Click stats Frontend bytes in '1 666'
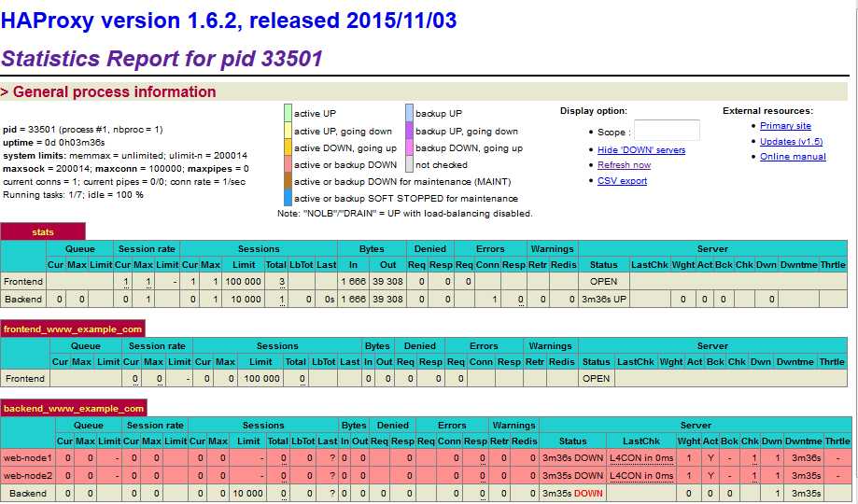Viewport: 858px width, 504px height. (354, 281)
